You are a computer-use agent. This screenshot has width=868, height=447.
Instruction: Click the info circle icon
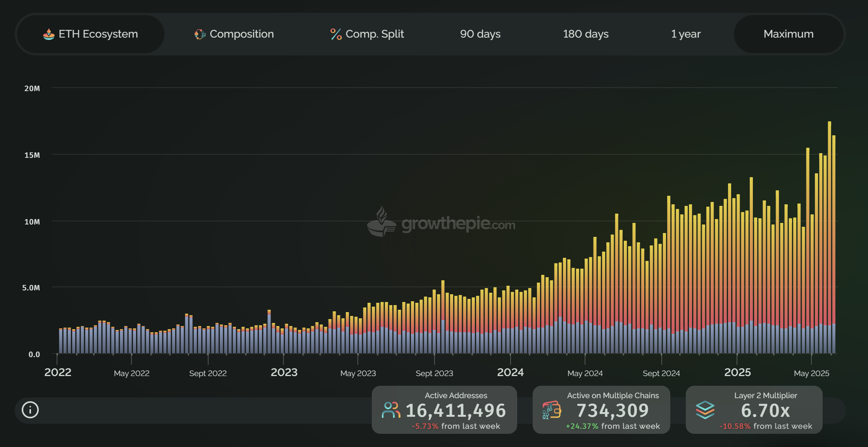(30, 410)
